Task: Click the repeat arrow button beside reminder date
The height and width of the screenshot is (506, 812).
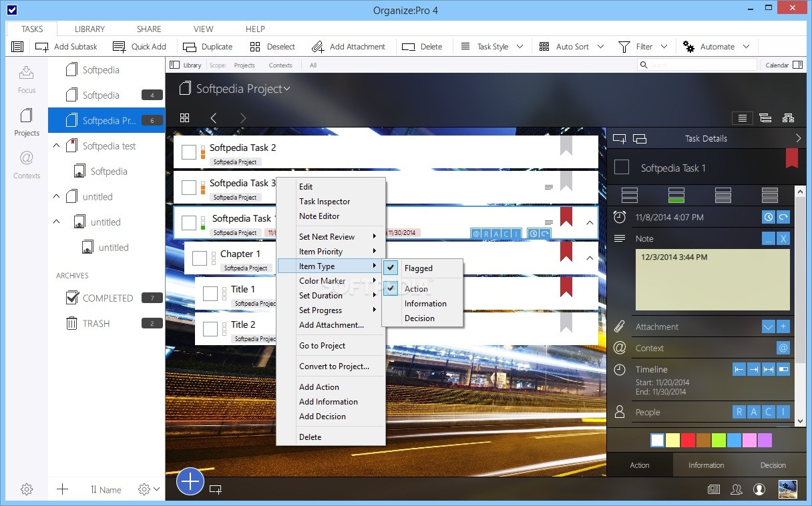Action: [x=783, y=217]
